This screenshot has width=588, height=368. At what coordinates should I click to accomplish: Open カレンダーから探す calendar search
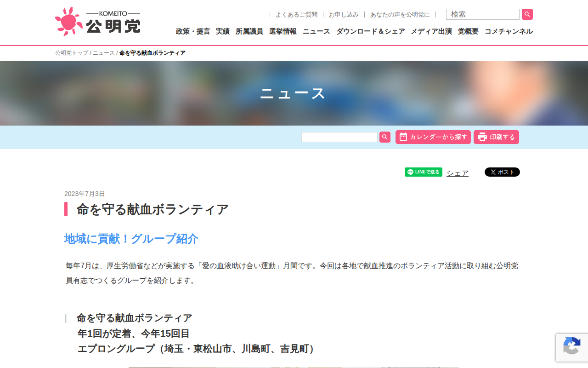coord(433,137)
